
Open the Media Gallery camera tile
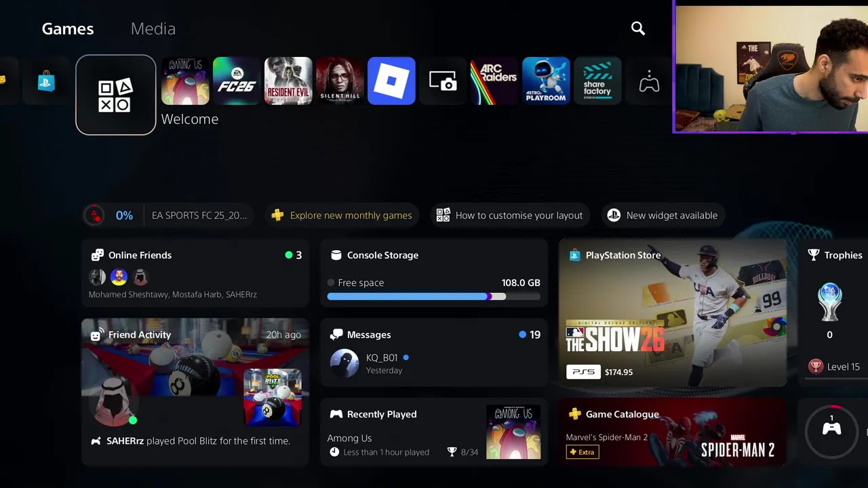443,81
